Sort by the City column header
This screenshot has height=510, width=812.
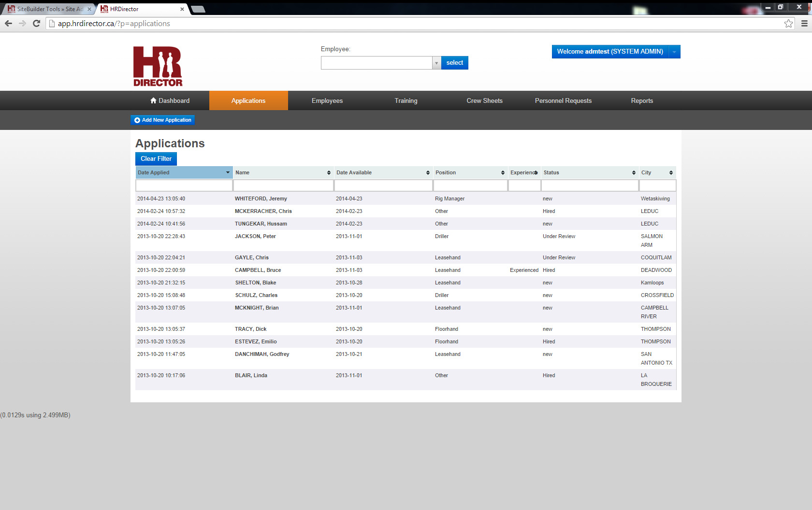[657, 172]
